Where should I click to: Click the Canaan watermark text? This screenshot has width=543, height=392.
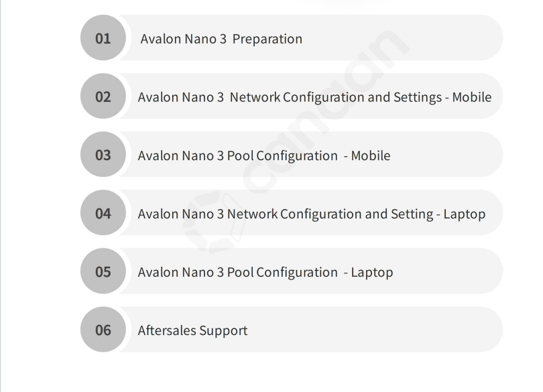point(322,107)
